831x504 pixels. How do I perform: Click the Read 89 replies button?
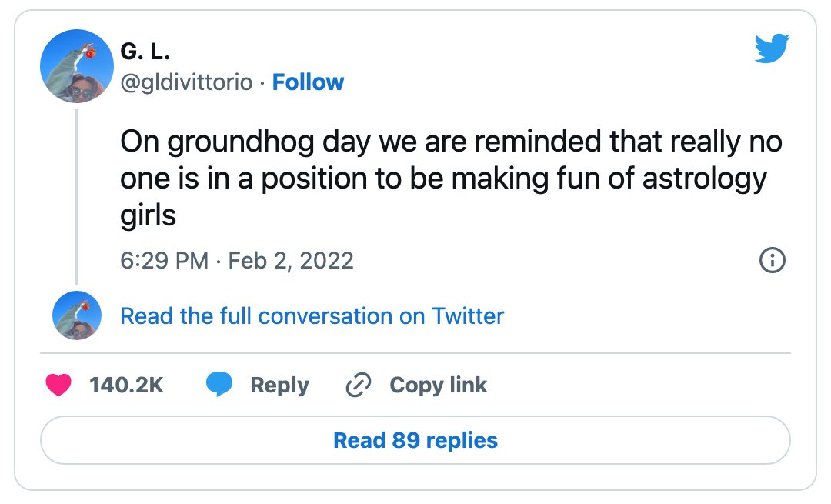click(415, 440)
